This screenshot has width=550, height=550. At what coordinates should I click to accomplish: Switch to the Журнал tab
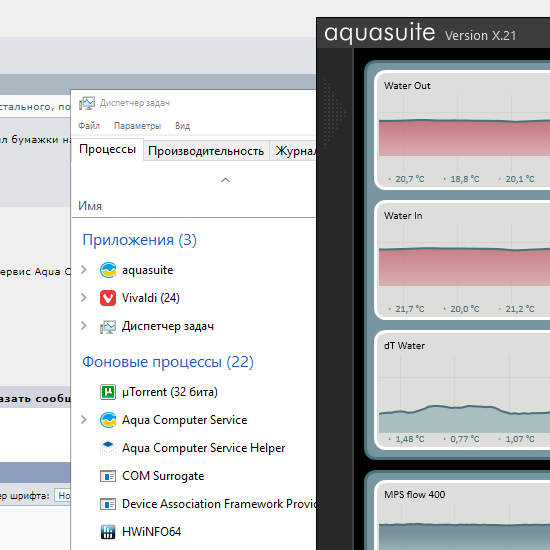[x=294, y=151]
